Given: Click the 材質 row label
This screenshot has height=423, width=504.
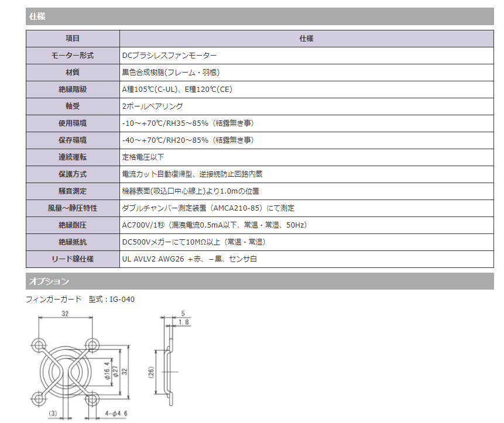Looking at the screenshot, I should click(73, 73).
